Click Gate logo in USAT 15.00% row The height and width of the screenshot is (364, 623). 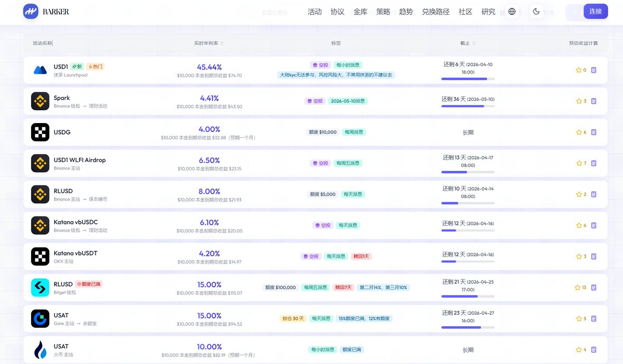pyautogui.click(x=40, y=319)
